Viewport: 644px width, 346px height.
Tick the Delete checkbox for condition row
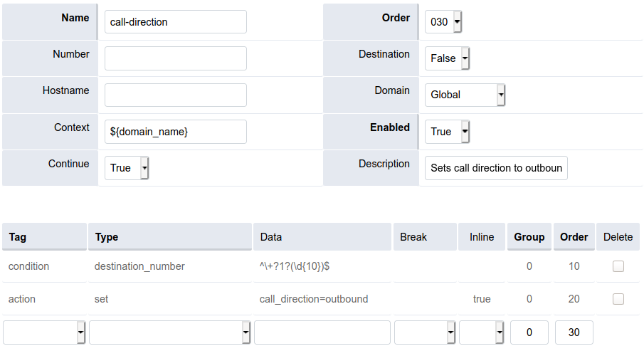coord(618,266)
